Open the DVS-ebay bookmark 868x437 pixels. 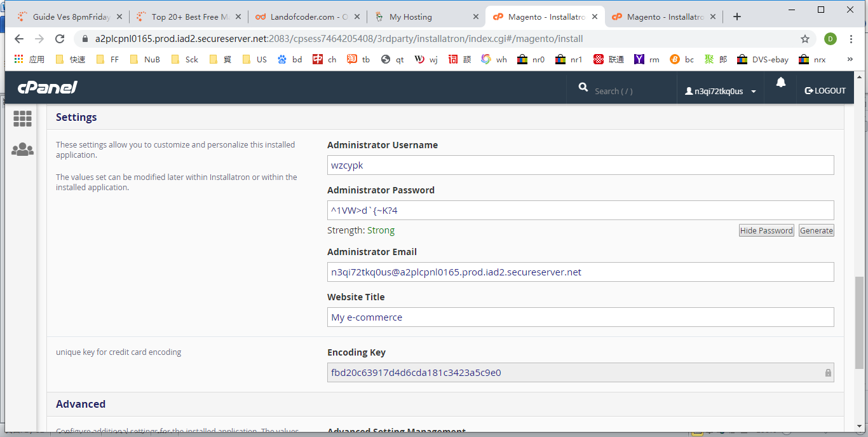coord(763,59)
